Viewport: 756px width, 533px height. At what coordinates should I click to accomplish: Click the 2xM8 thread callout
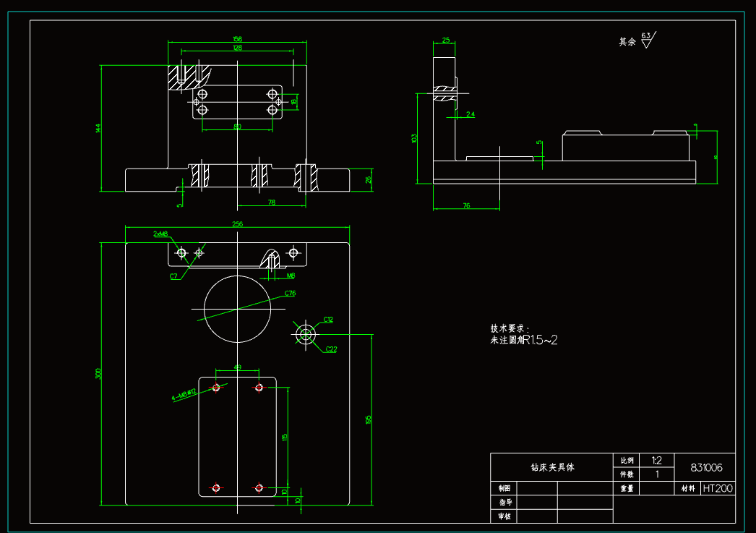click(160, 234)
